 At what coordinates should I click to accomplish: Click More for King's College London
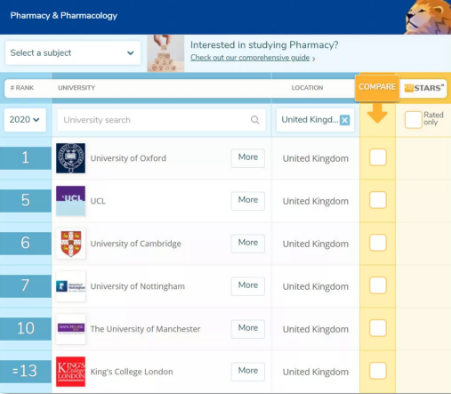pyautogui.click(x=248, y=371)
